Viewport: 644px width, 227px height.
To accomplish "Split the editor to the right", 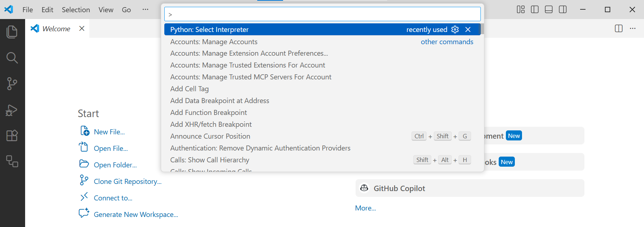I will tap(619, 28).
